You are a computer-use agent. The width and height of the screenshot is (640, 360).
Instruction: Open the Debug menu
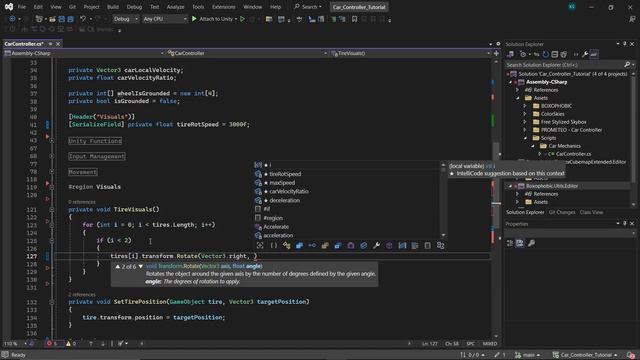134,7
